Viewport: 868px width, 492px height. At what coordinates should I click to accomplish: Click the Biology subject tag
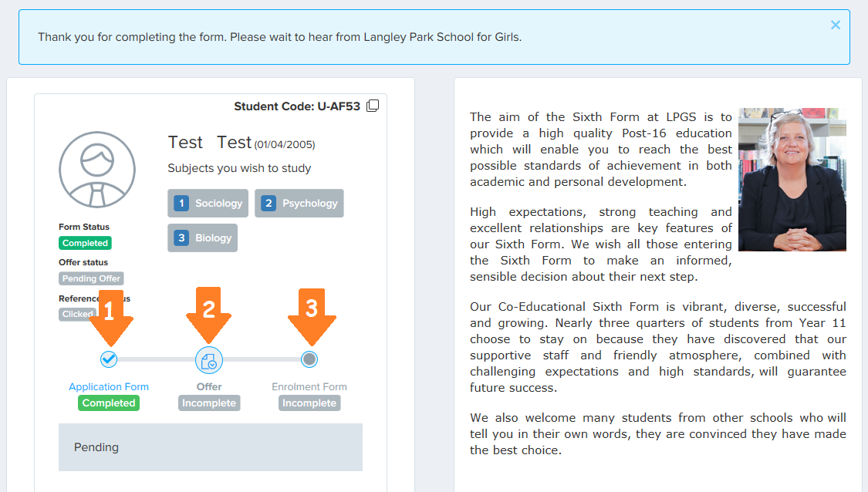click(203, 238)
